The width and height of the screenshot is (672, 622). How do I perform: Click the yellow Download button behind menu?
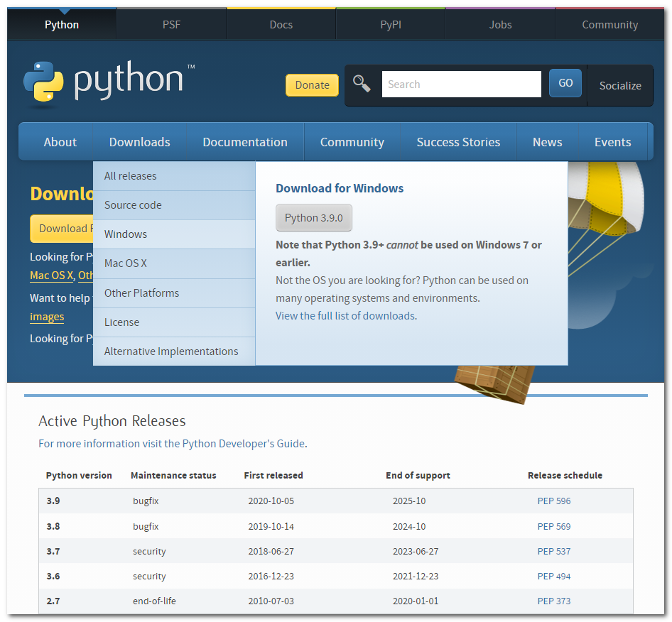click(x=62, y=229)
